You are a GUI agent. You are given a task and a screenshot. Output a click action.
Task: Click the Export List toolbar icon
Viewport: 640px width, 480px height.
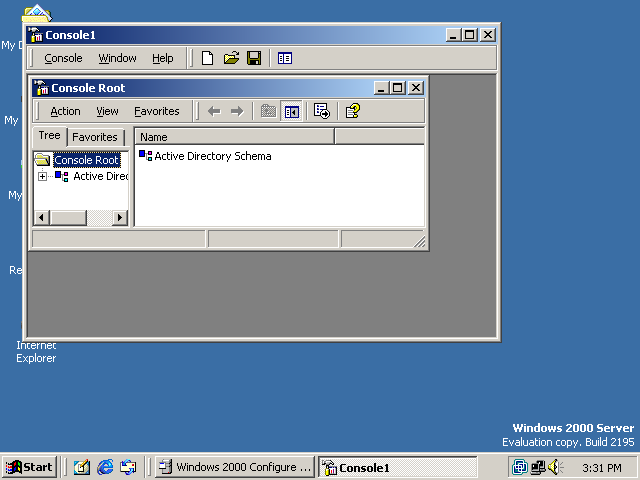(x=322, y=111)
